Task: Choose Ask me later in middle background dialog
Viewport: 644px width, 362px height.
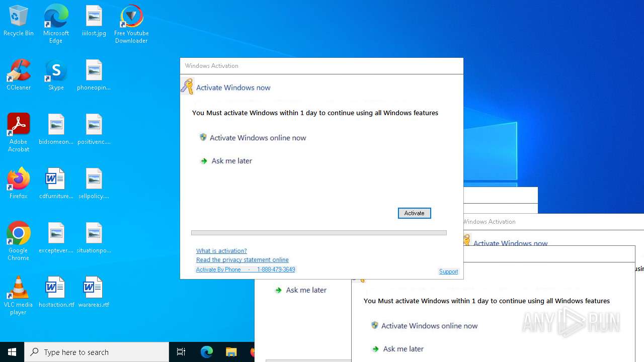Action: 300,290
